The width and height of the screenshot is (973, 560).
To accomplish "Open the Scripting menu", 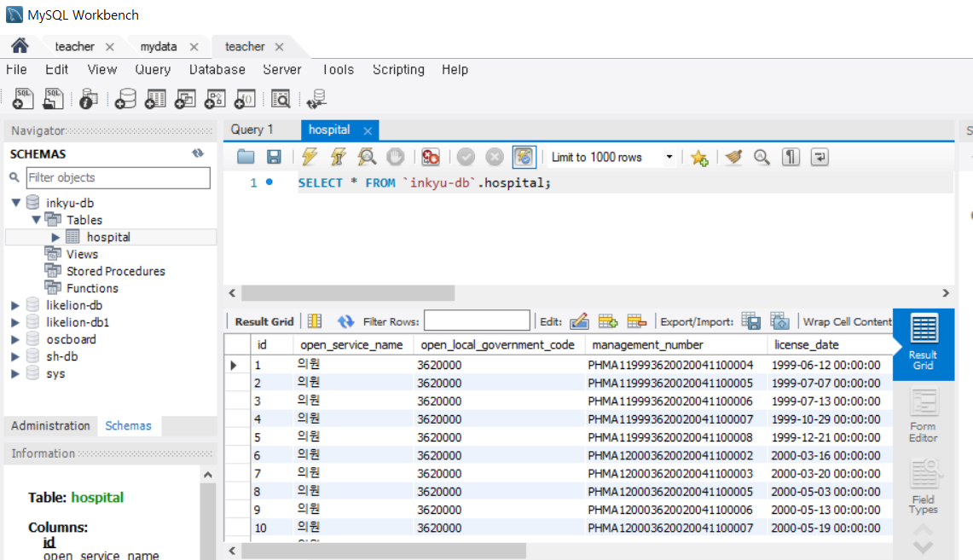I will 398,69.
